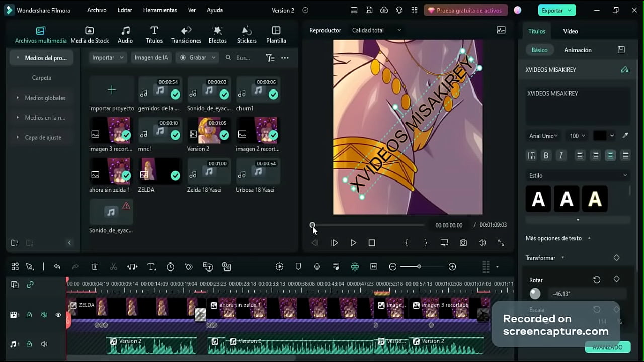This screenshot has height=362, width=644.
Task: Open the Media de Stock tab
Action: tap(90, 35)
